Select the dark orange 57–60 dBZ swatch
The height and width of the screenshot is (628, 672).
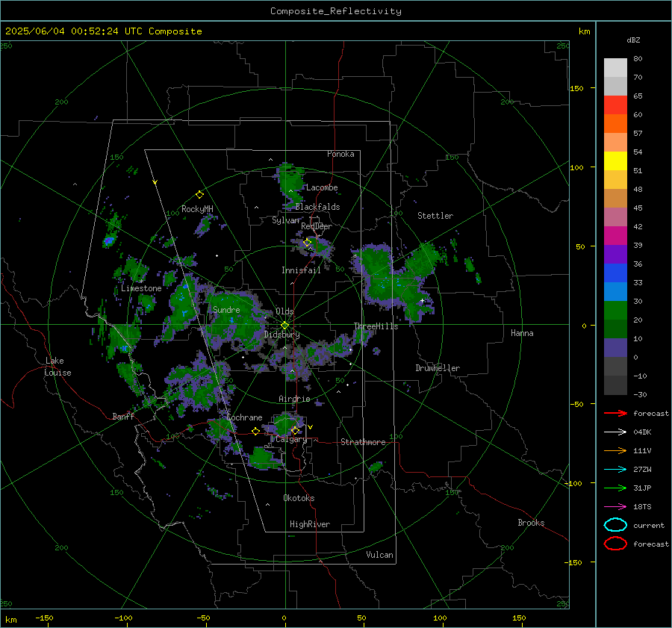click(x=615, y=123)
